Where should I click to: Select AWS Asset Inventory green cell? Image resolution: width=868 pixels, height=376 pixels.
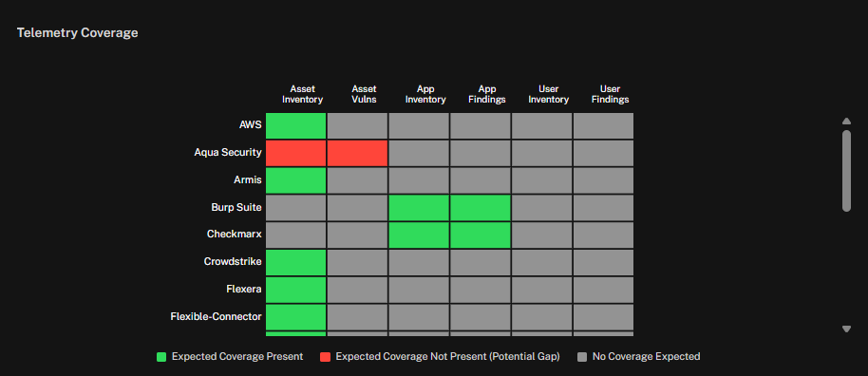coord(295,125)
